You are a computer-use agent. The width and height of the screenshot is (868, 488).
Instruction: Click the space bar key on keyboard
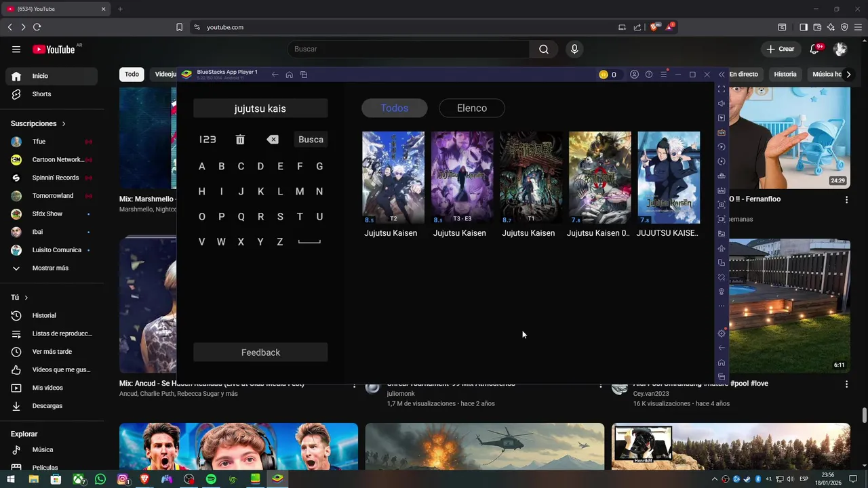[309, 242]
